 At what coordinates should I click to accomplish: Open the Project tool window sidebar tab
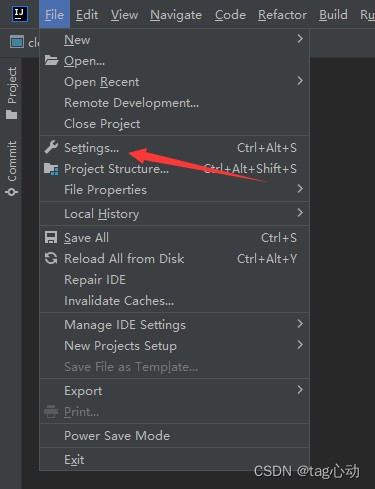(x=12, y=93)
